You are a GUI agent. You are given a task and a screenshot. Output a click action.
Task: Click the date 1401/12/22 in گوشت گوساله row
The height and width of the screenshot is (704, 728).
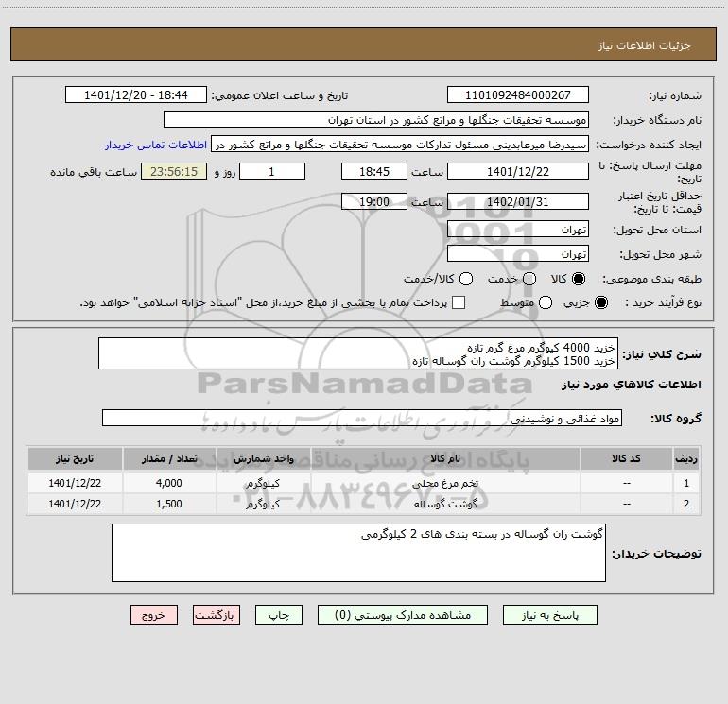click(75, 504)
